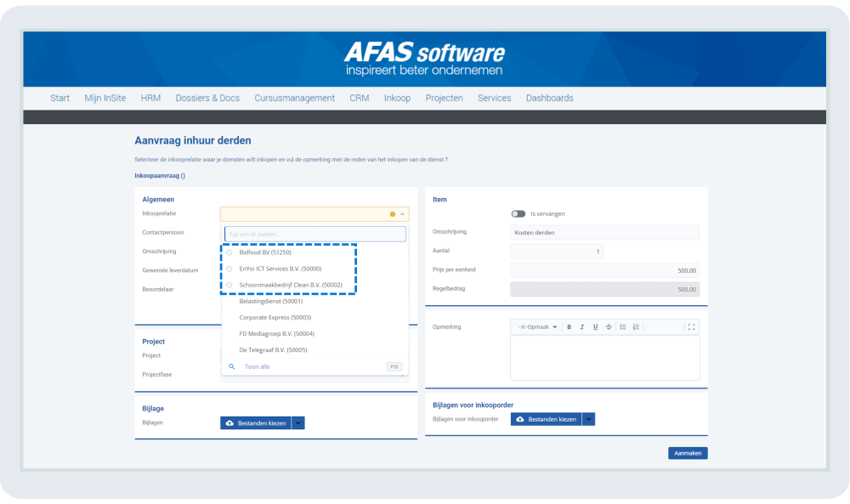
Task: Open arrow next to Bijlagen Bestanden kiezen
Action: pos(298,423)
